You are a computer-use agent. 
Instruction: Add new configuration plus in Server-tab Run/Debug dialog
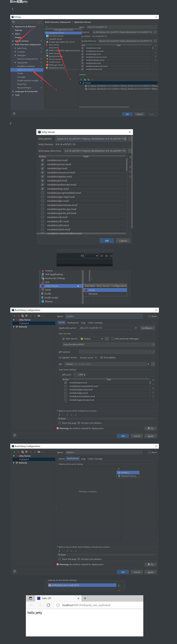[x=14, y=316]
